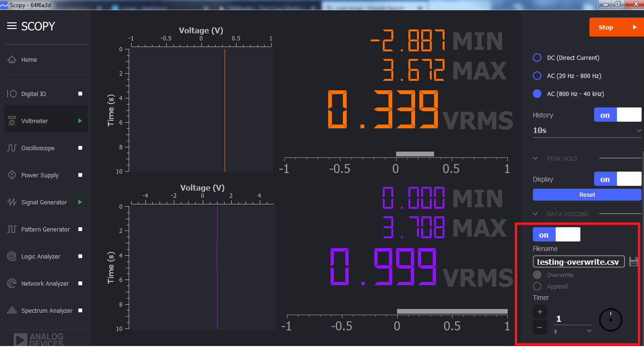Click the Reset peak hold button

(587, 195)
